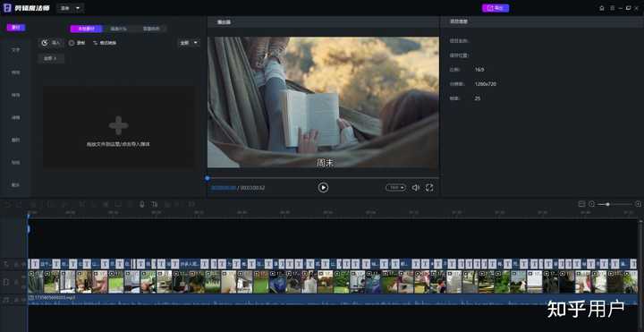Click the total duration timecode under preview
This screenshot has width=644, height=332.
[x=252, y=188]
